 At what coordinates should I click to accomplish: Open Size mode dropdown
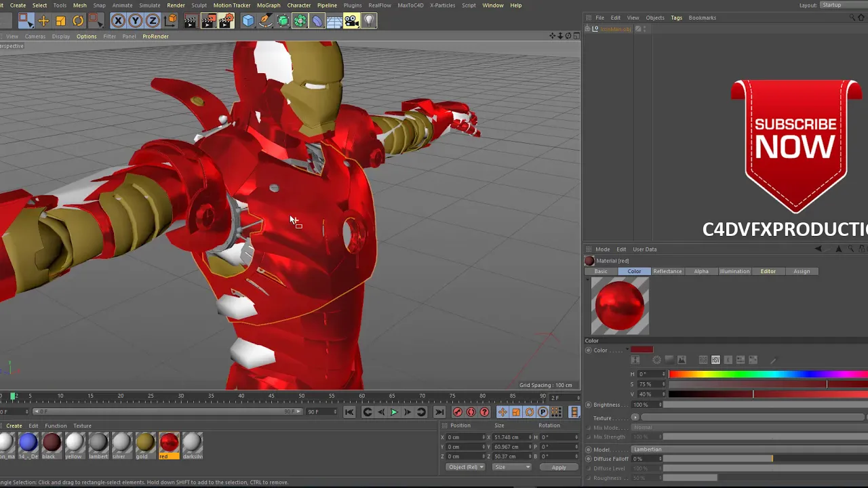[512, 467]
